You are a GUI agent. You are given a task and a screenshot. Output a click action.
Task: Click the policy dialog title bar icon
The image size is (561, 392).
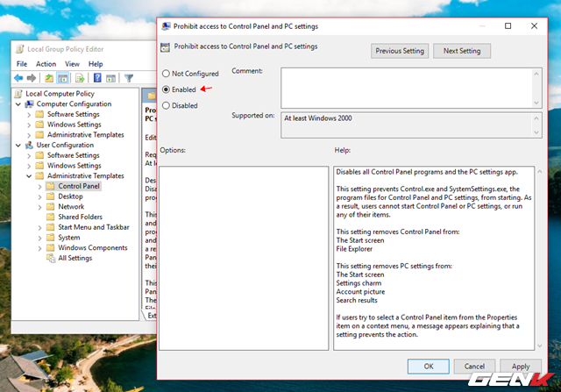166,26
